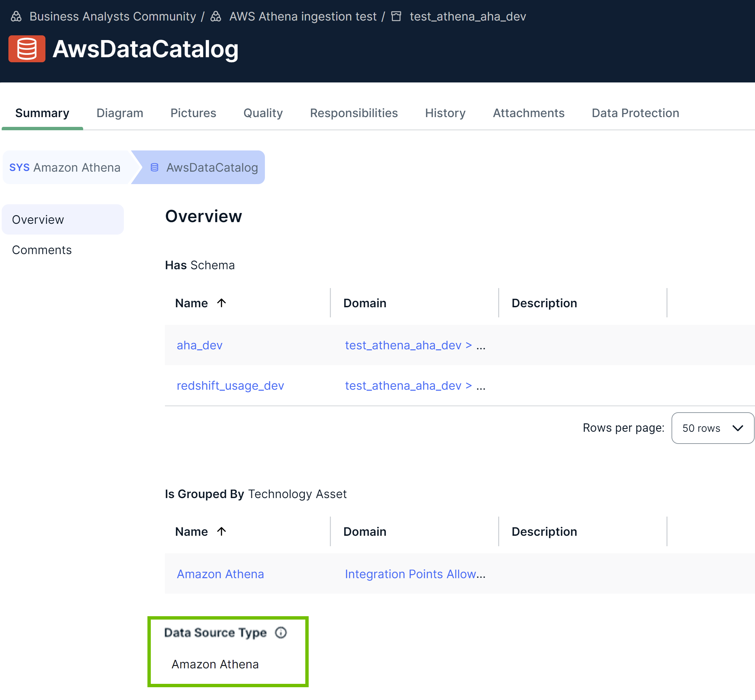Select Comments in the left sidebar
The image size is (755, 700).
click(x=42, y=250)
